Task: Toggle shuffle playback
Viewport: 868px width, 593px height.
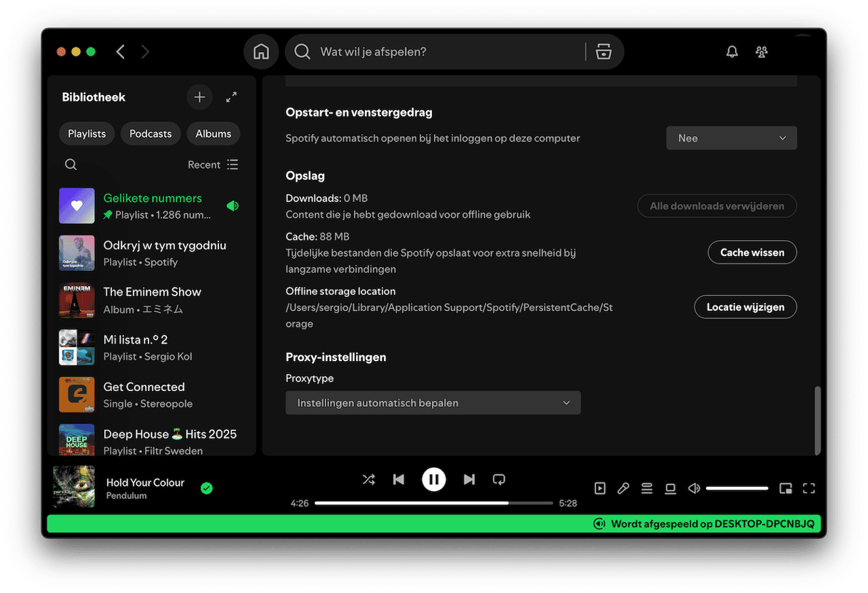Action: pos(368,480)
